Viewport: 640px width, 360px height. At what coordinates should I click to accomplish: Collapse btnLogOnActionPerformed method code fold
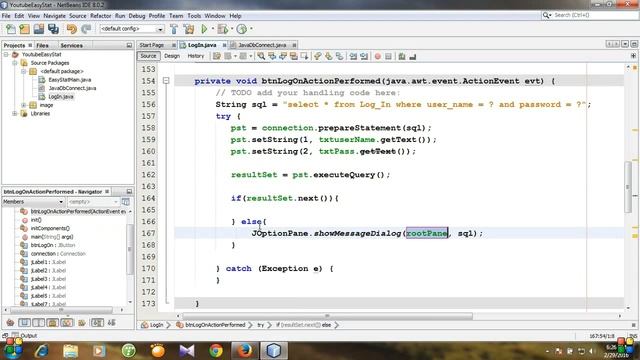tap(166, 81)
